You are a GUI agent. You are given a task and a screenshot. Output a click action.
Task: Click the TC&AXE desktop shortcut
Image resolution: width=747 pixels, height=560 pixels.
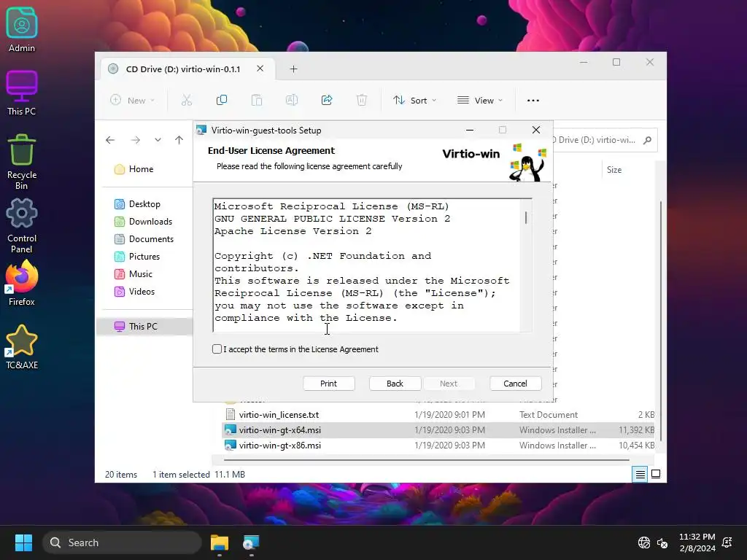tap(21, 346)
